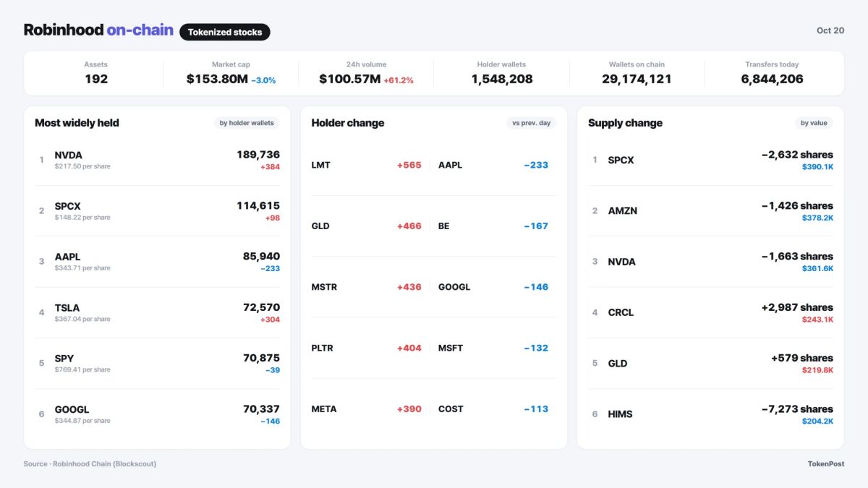Click NVDA holder count 189,736
The image size is (868, 488).
point(258,155)
